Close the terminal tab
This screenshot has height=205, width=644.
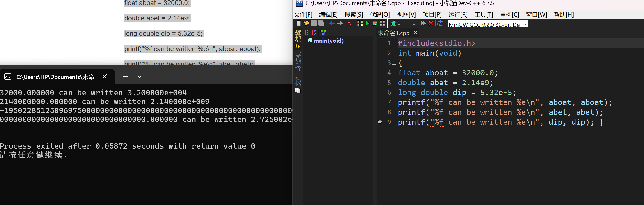click(x=105, y=77)
